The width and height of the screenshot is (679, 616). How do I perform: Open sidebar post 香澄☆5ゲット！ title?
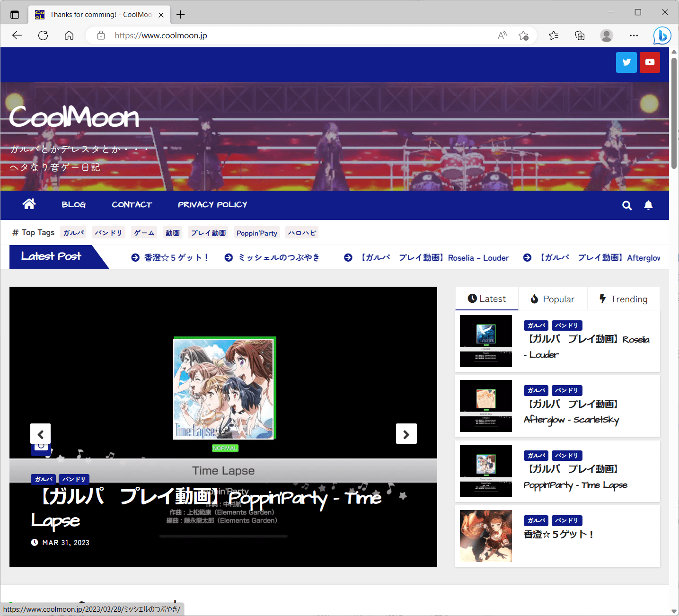pyautogui.click(x=559, y=534)
